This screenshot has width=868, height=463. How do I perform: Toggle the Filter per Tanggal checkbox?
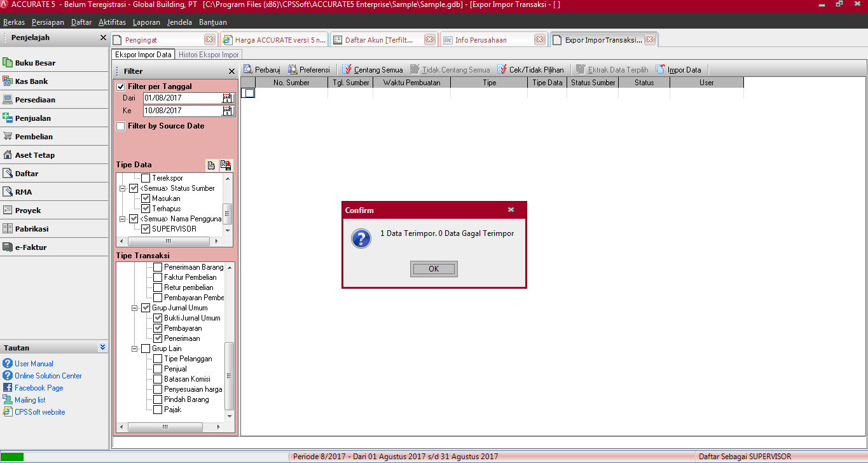click(121, 86)
